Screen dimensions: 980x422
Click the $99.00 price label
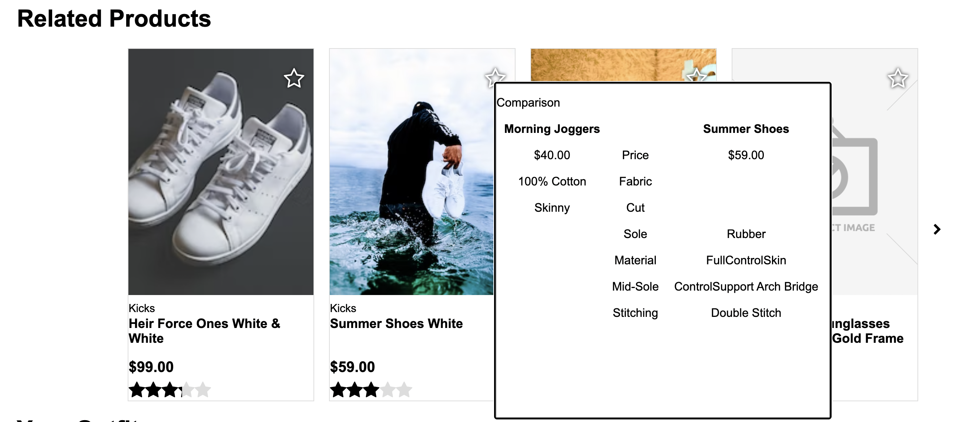pyautogui.click(x=151, y=367)
